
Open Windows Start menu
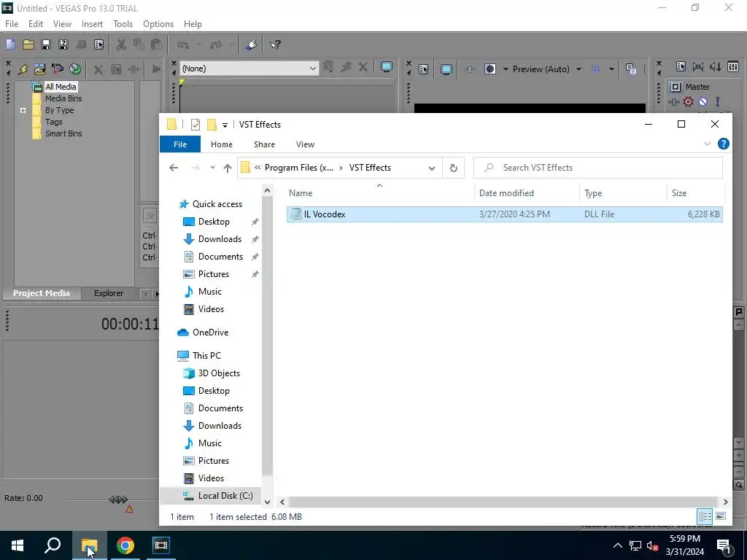18,545
